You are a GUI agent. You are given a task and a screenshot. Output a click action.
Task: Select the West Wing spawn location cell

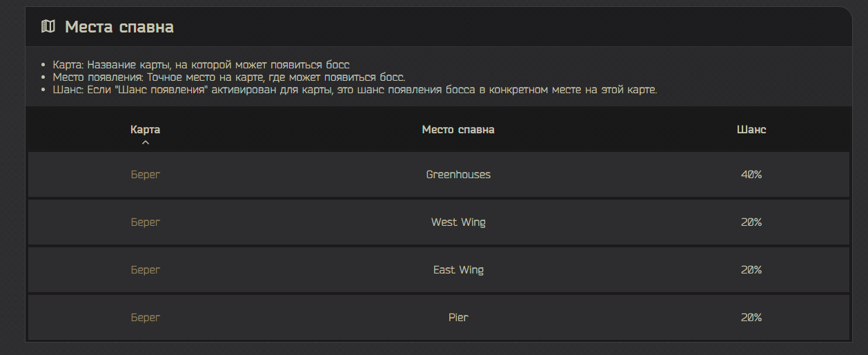[x=458, y=222]
